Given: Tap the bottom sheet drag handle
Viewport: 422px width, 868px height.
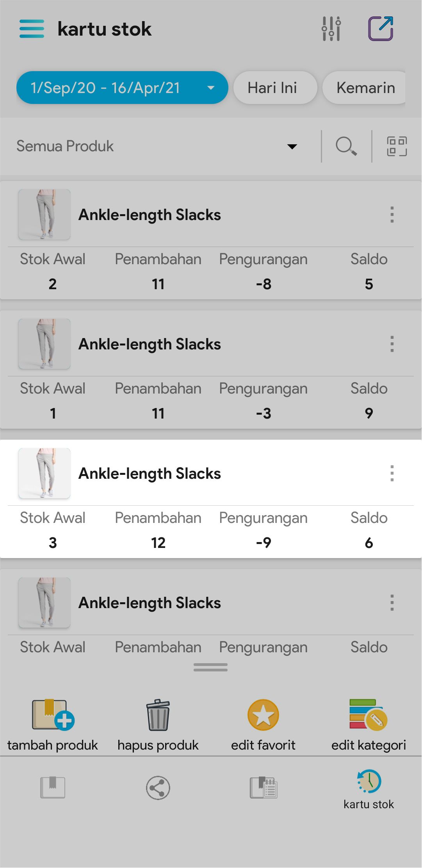Looking at the screenshot, I should click(x=210, y=667).
